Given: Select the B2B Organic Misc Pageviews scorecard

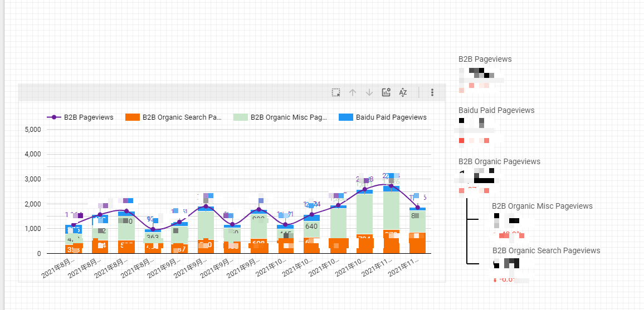Looking at the screenshot, I should tap(541, 206).
